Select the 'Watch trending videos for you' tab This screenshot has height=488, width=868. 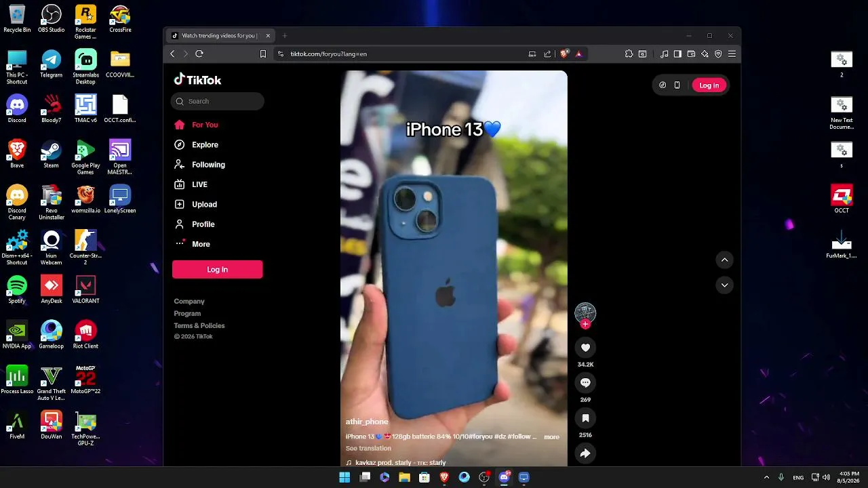click(x=221, y=35)
